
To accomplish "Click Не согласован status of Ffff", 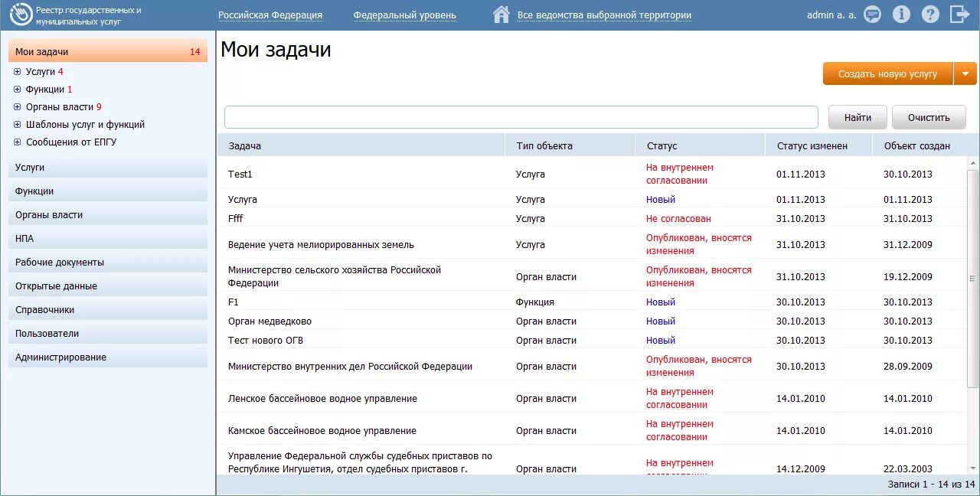I will 678,218.
